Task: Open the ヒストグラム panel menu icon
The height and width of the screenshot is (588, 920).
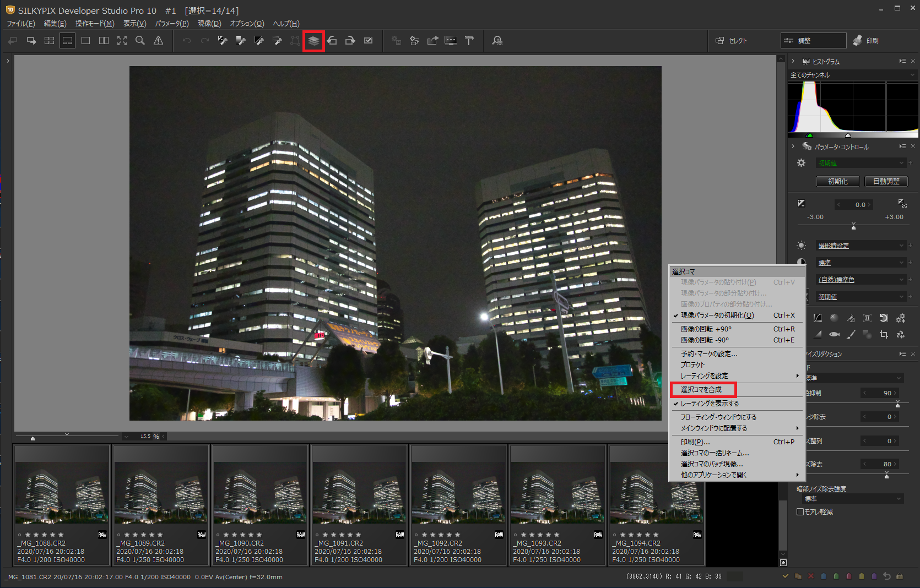Action: pos(902,61)
